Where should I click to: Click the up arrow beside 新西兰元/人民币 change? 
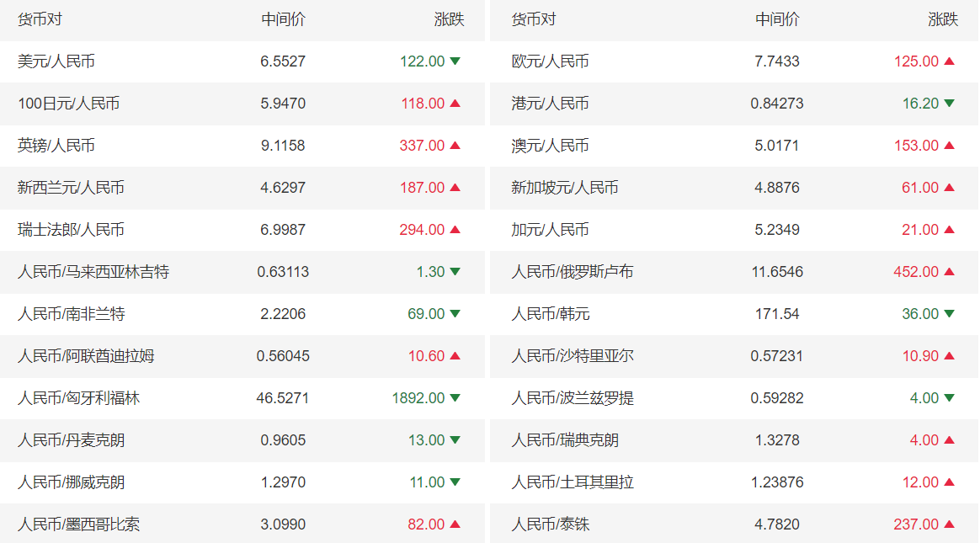455,188
